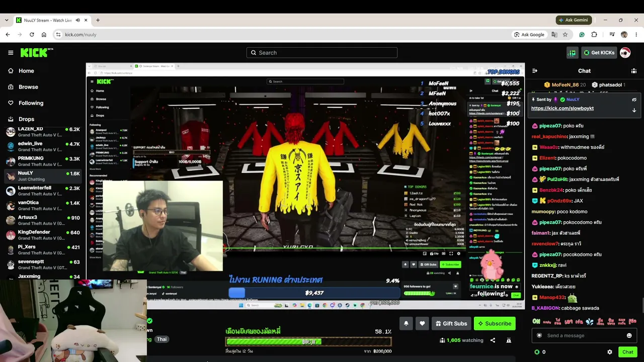
Task: Open browser media controls icon
Action: tap(612, 35)
